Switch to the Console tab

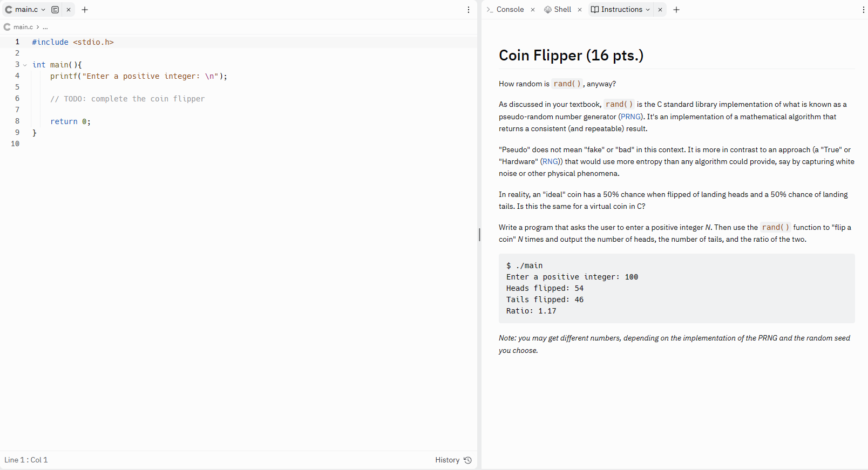[510, 10]
